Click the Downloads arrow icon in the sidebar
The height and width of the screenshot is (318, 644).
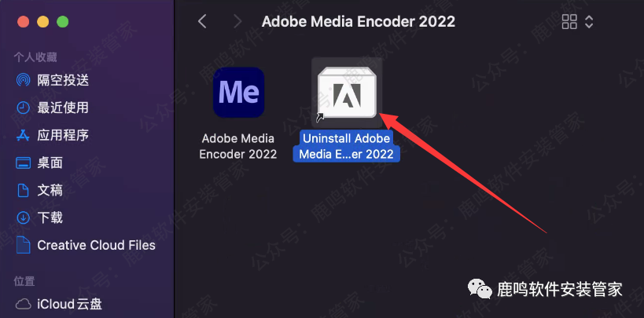(23, 217)
